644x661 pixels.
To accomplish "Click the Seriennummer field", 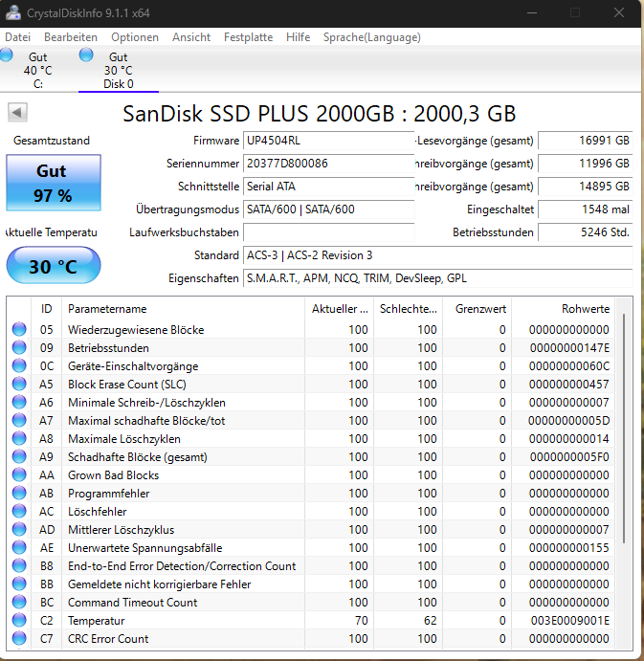I will coord(329,164).
